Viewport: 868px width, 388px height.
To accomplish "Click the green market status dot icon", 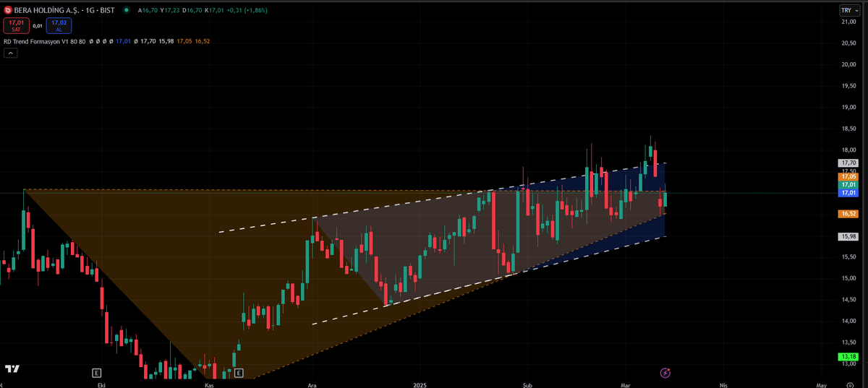I will click(127, 10).
